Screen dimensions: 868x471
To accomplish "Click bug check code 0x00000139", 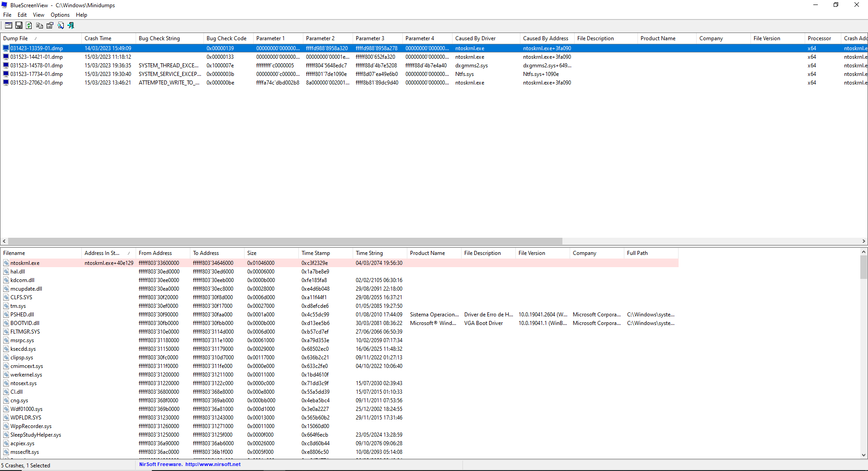I will [x=220, y=48].
